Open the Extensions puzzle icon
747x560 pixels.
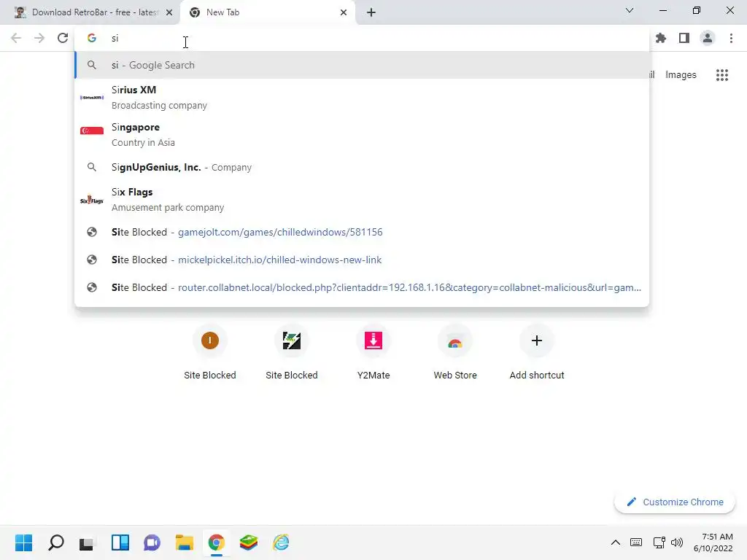click(661, 38)
